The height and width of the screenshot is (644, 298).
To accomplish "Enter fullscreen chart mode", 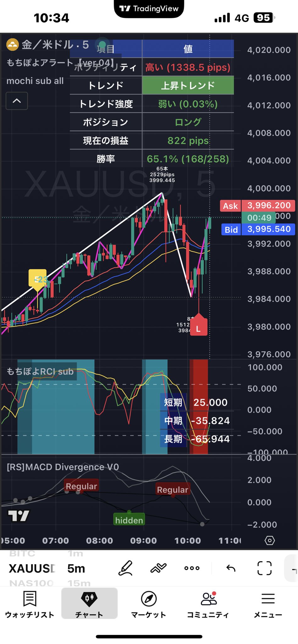I will click(264, 568).
